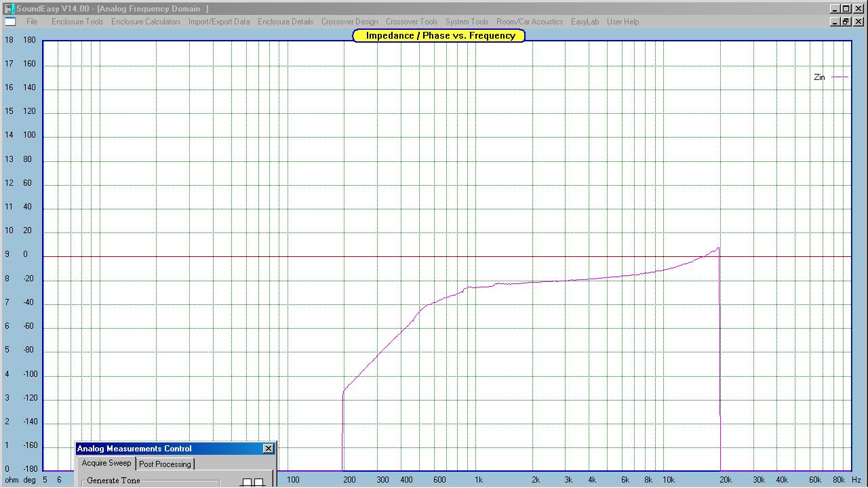Open the Crossover Tools menu
This screenshot has width=868, height=488.
[412, 22]
